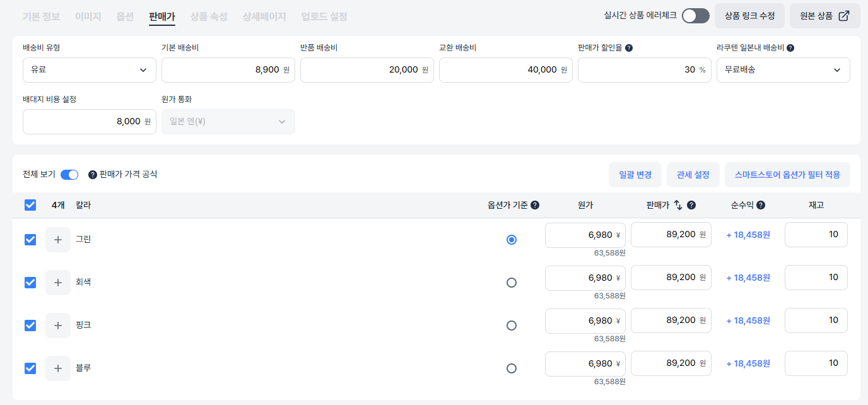Viewport: 868px width, 405px height.
Task: Turn off the 전체 보기 toggle
Action: click(x=69, y=175)
